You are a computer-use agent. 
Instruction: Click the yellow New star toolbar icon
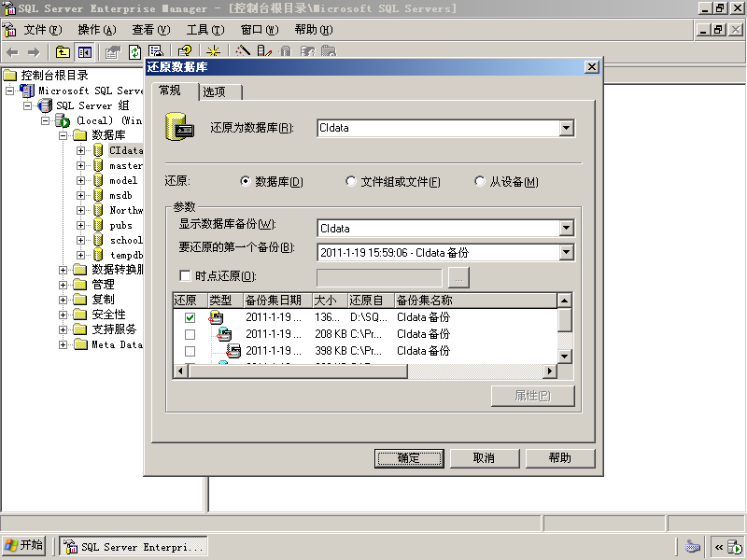click(213, 51)
